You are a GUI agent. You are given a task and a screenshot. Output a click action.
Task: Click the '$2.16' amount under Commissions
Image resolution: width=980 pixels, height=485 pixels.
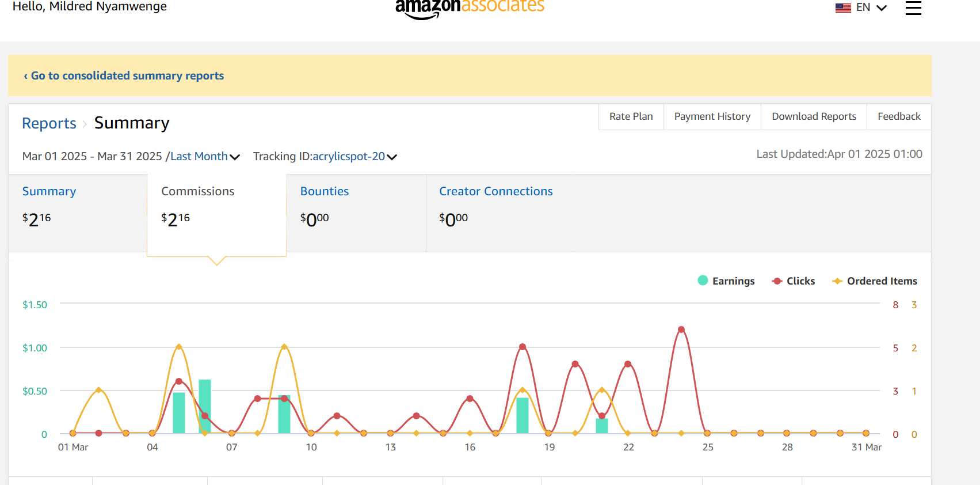click(176, 219)
